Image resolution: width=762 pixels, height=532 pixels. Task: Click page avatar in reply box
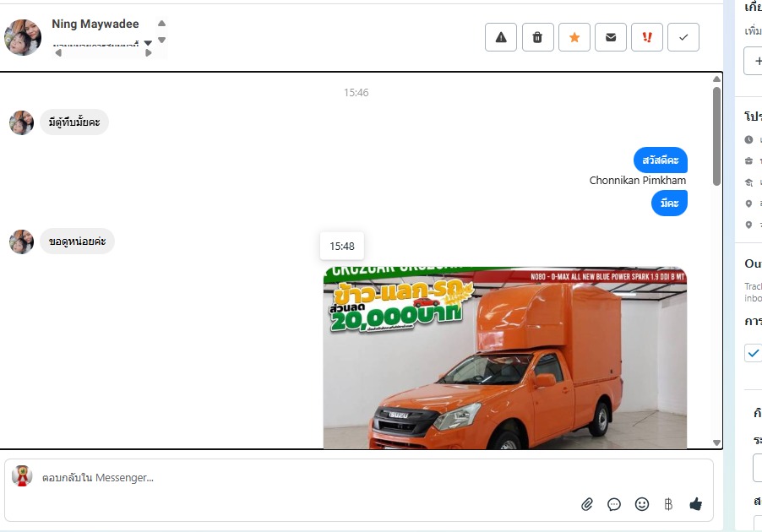coord(22,476)
